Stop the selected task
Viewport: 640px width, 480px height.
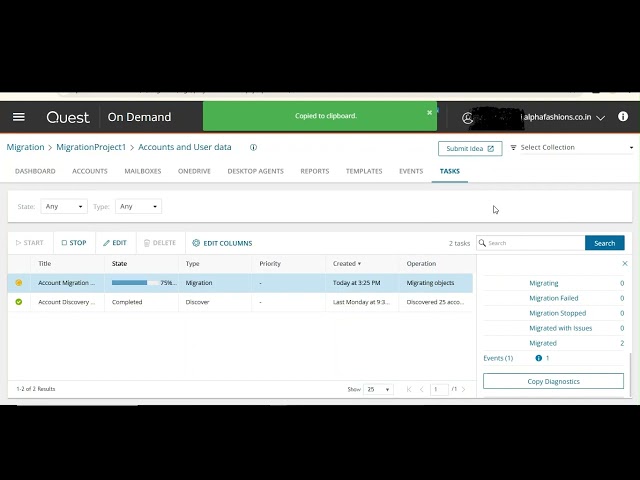point(74,243)
